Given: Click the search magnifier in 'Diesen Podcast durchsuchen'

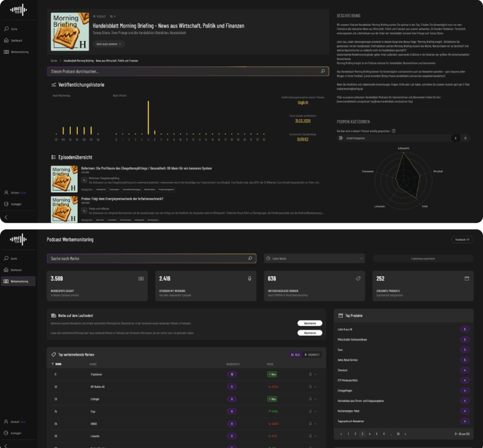Looking at the screenshot, I should pyautogui.click(x=323, y=71).
